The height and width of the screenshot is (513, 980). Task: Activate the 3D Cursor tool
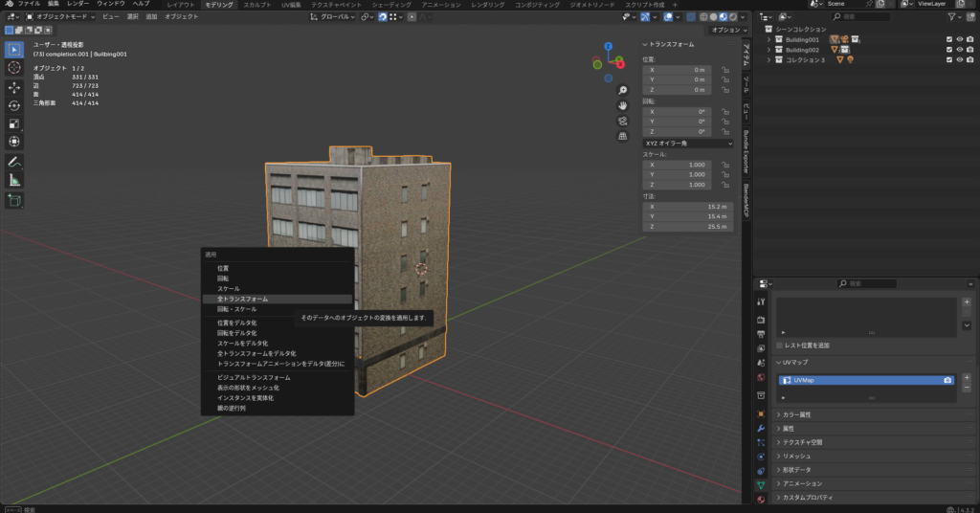click(x=14, y=67)
